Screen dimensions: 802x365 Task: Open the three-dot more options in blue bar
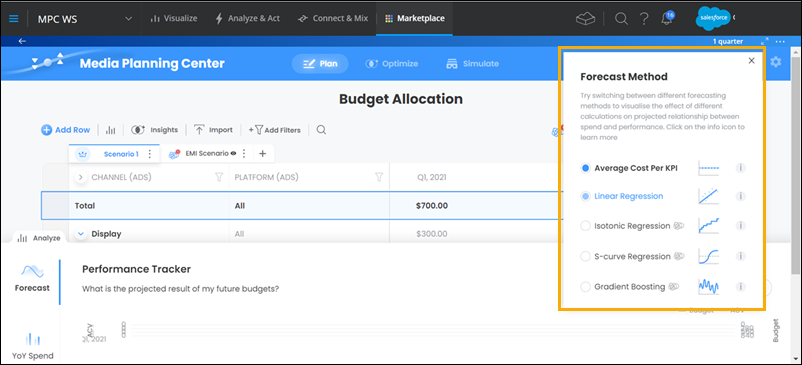[x=780, y=41]
